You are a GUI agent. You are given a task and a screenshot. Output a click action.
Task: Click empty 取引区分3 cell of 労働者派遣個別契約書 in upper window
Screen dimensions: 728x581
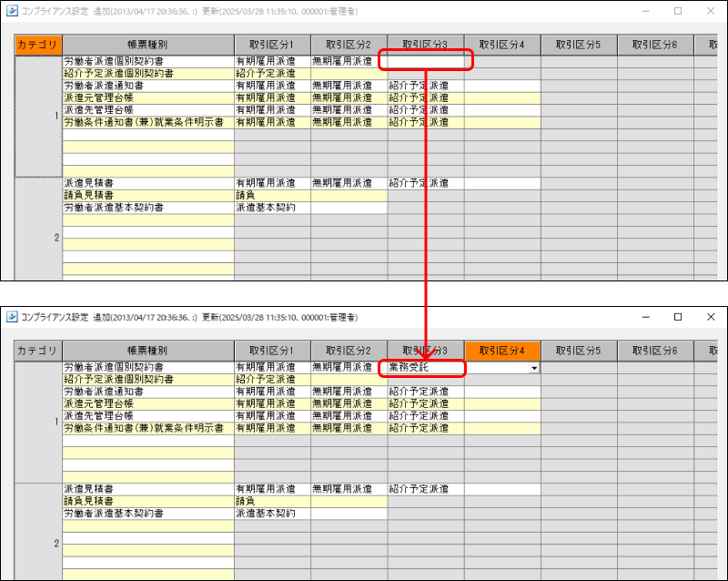click(x=425, y=61)
